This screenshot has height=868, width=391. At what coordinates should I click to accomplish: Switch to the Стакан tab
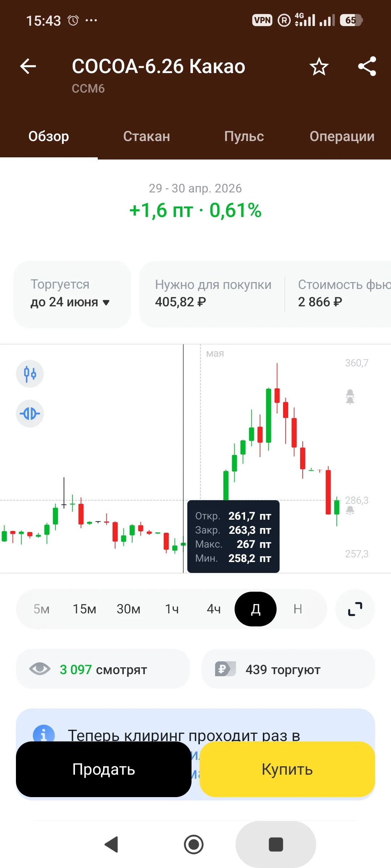click(x=147, y=136)
